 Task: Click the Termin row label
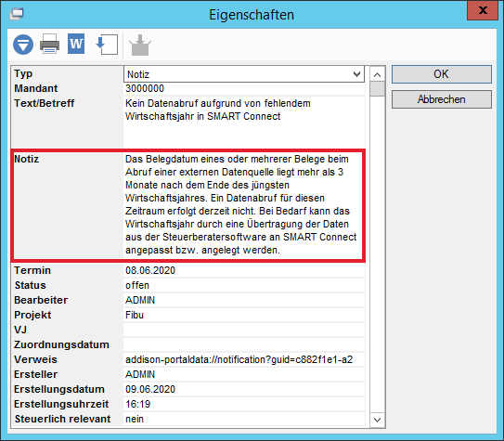[x=32, y=270]
